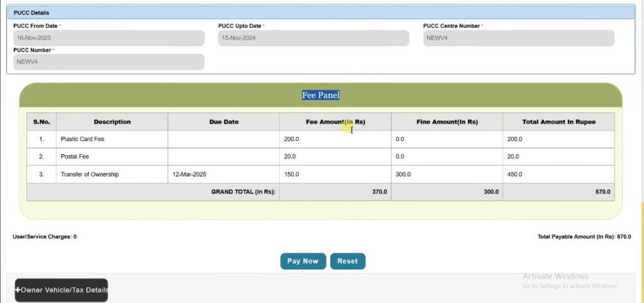Click the highlighted Fee Panel heading
This screenshot has width=644, height=303.
321,96
